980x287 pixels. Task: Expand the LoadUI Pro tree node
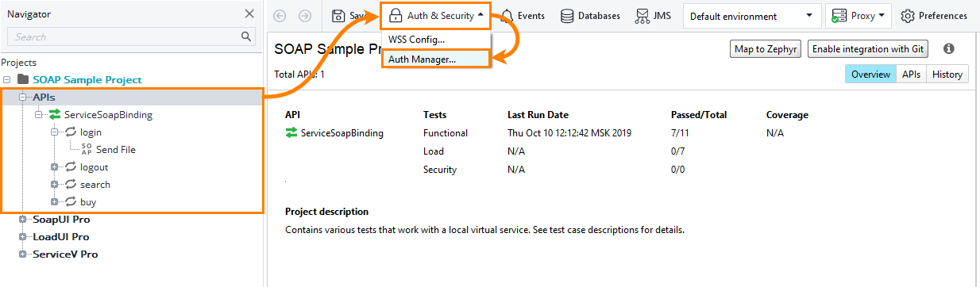pos(22,237)
